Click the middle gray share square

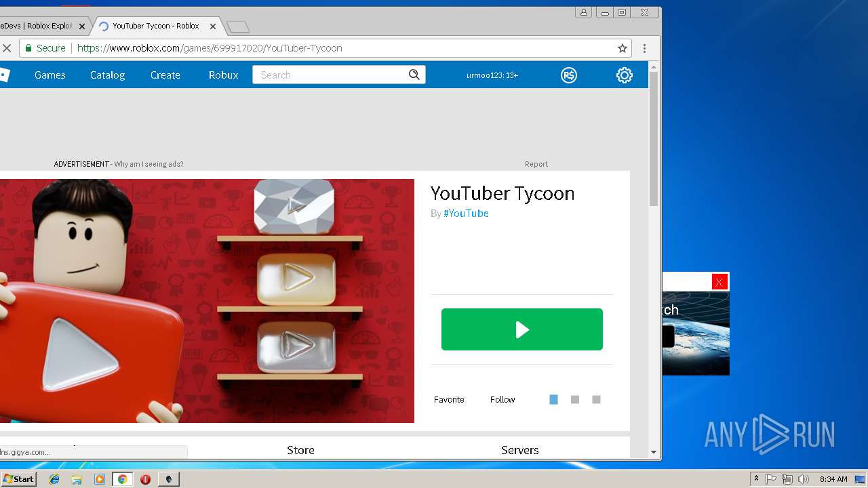[x=575, y=400]
